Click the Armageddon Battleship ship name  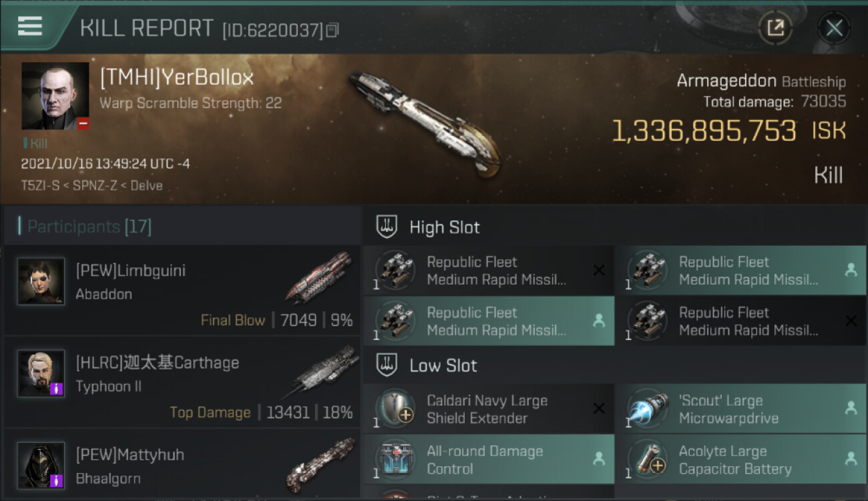[761, 81]
